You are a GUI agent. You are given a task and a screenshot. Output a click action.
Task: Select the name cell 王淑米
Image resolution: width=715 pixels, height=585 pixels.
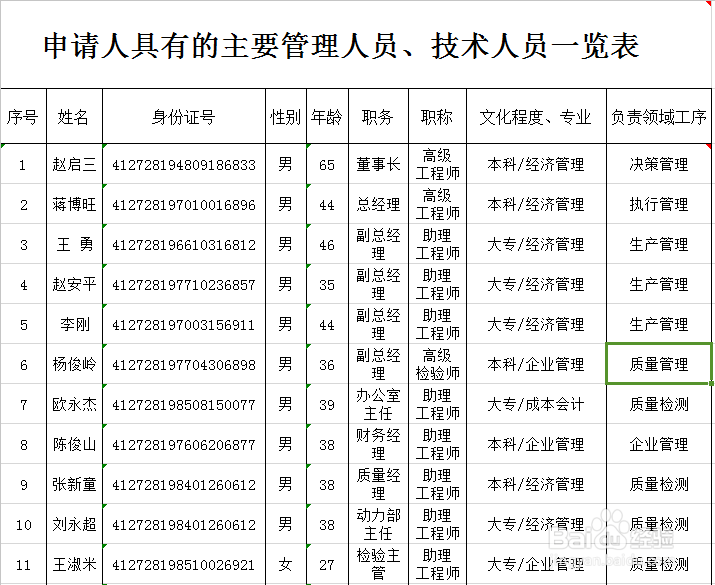click(74, 564)
